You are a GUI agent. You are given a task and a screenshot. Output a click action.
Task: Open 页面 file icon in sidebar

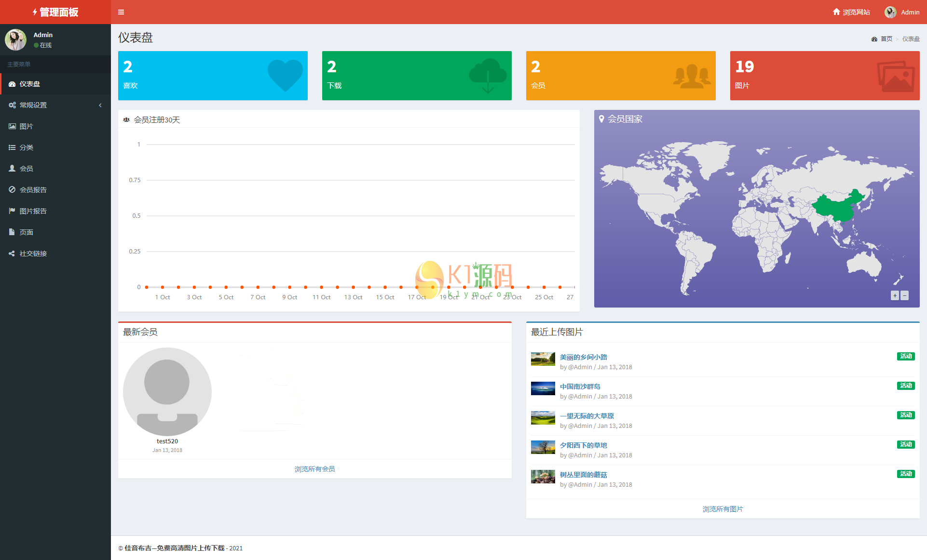(12, 232)
